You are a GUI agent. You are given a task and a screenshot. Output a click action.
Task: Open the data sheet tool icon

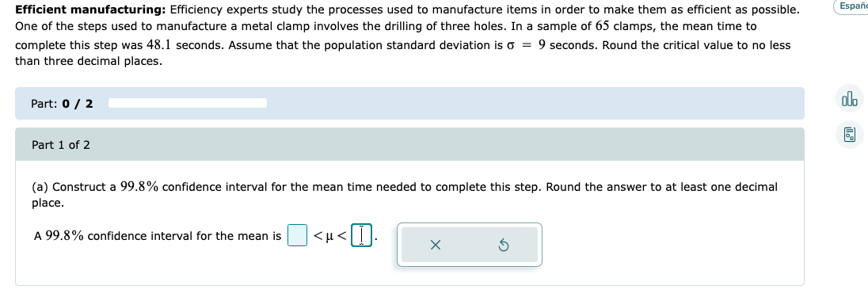coord(849,134)
